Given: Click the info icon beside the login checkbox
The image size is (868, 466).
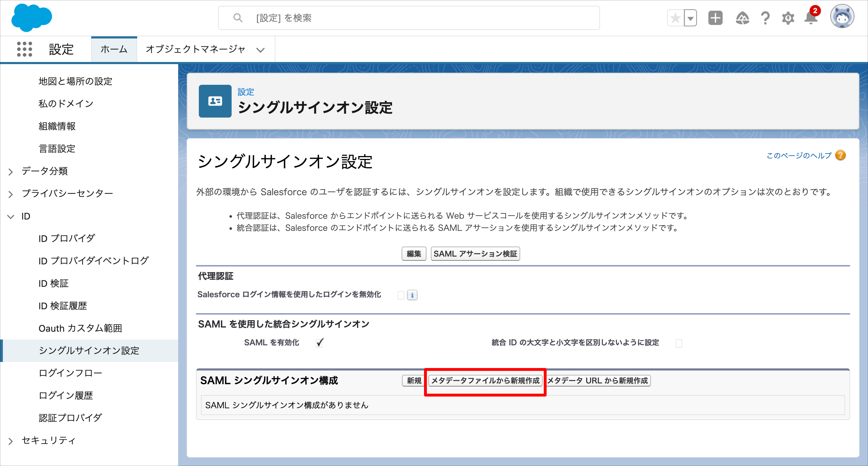Looking at the screenshot, I should [412, 295].
